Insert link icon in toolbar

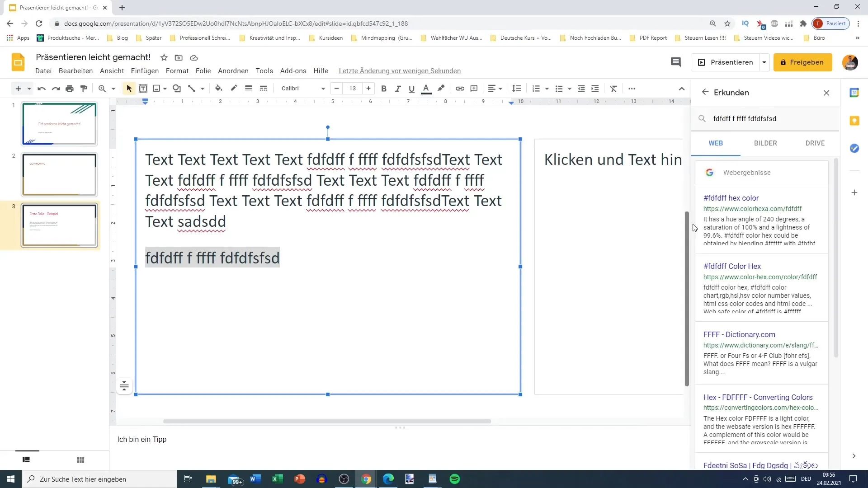[460, 89]
